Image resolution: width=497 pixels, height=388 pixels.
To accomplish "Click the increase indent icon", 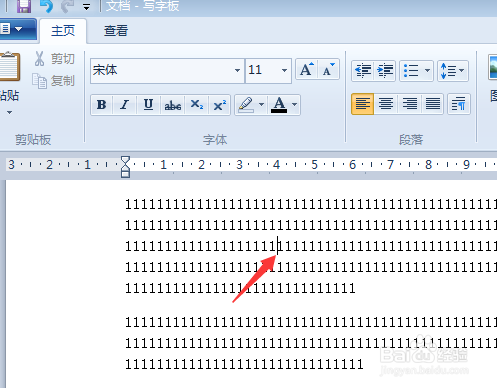I will (x=385, y=71).
